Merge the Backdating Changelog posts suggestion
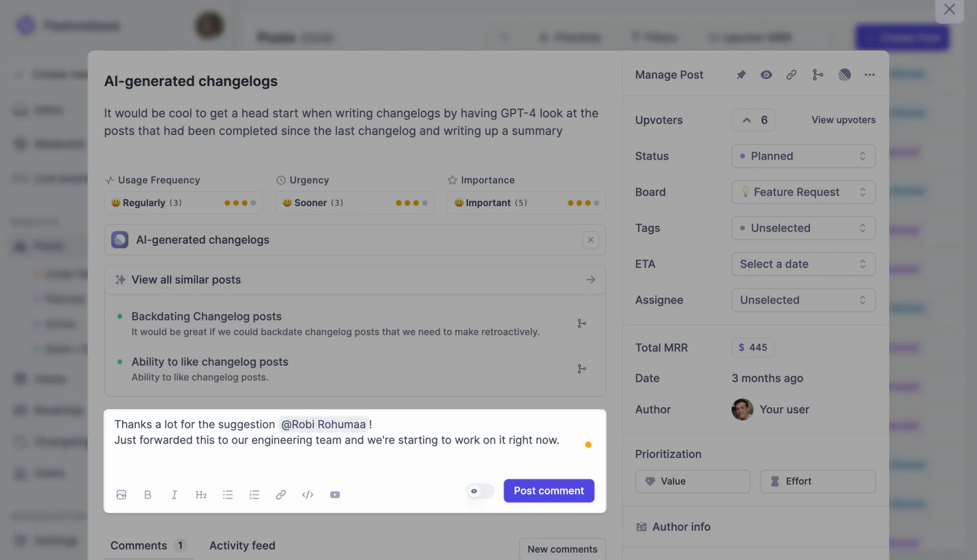The height and width of the screenshot is (560, 977). coord(582,323)
